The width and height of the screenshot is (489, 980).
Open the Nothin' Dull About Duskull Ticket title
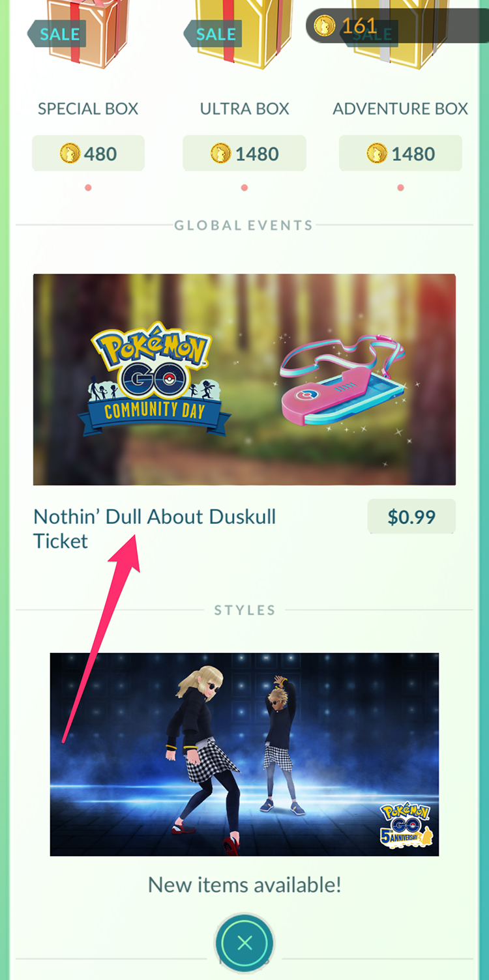tap(155, 528)
